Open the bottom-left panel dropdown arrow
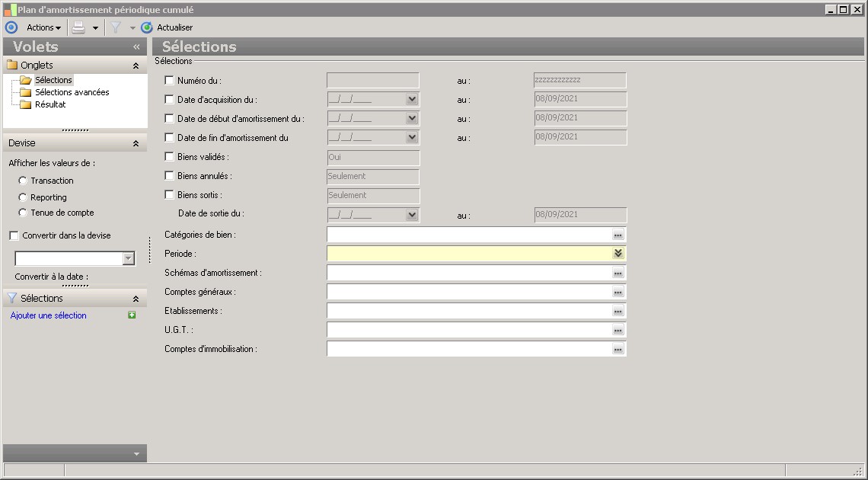The height and width of the screenshot is (480, 868). (x=136, y=454)
